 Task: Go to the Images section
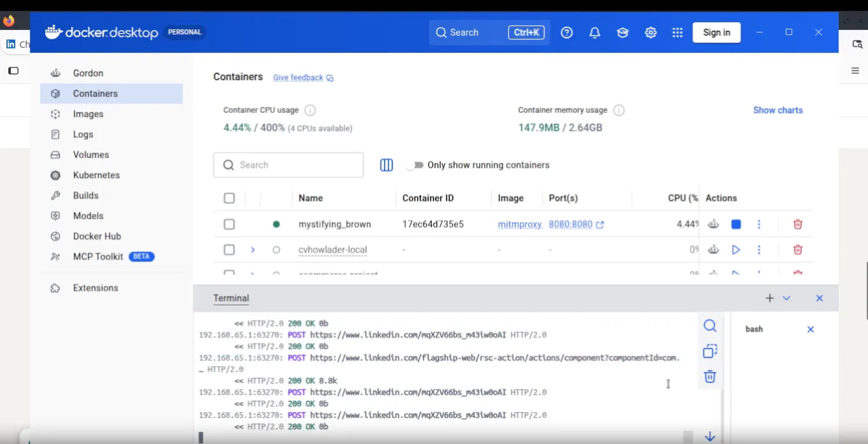[111, 114]
